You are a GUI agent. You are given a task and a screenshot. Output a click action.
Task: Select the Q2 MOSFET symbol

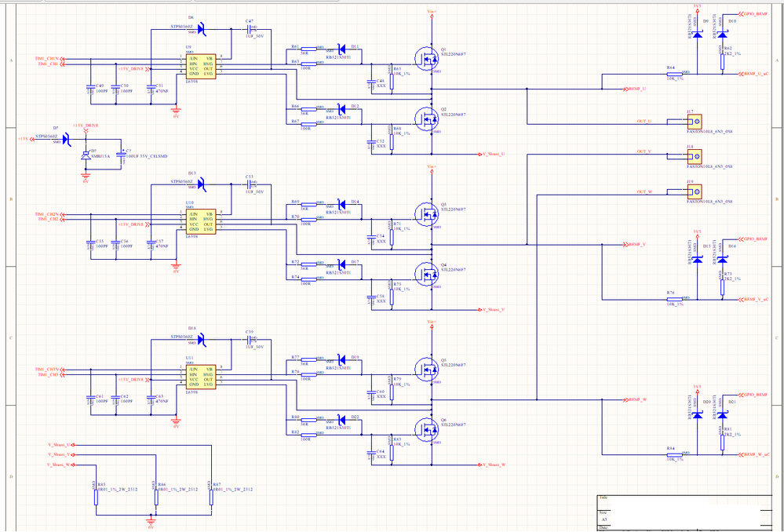(426, 118)
